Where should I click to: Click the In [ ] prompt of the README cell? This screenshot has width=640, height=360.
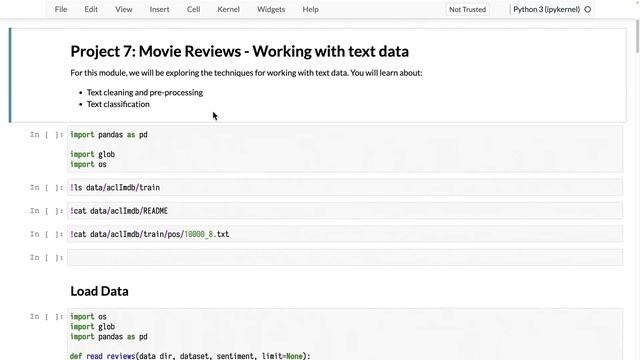(x=47, y=211)
